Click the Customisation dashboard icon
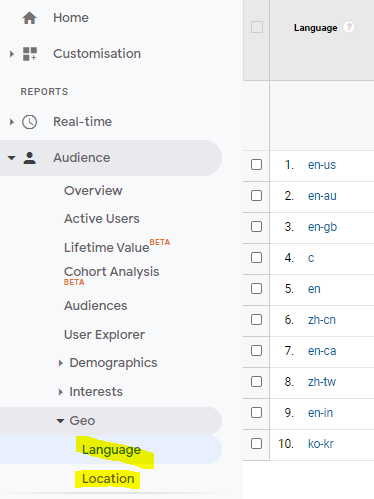This screenshot has width=374, height=499. coord(30,54)
